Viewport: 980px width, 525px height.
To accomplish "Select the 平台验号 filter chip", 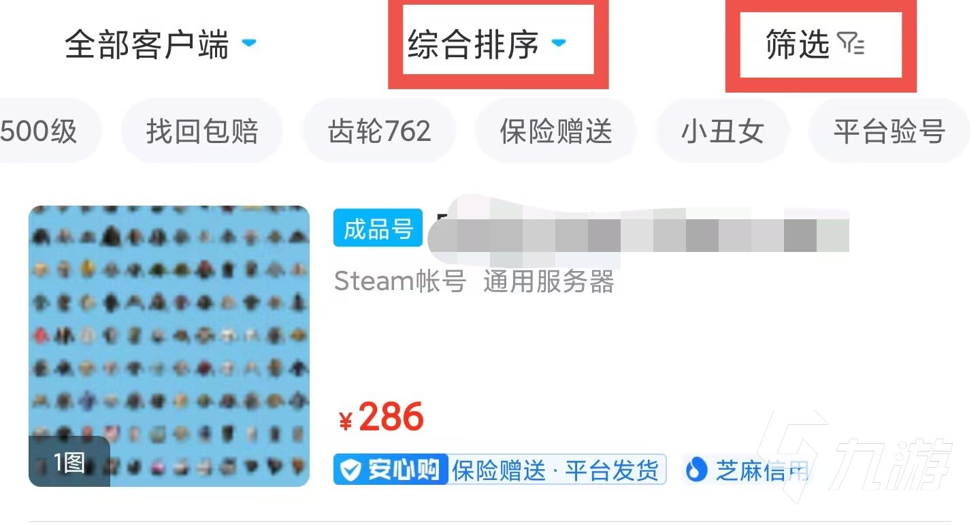I will [889, 131].
